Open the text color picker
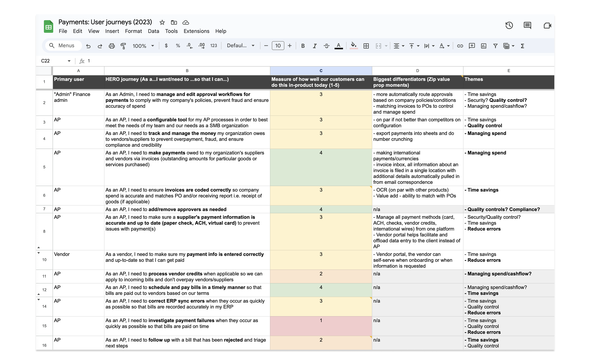The width and height of the screenshot is (590, 364). point(339,46)
